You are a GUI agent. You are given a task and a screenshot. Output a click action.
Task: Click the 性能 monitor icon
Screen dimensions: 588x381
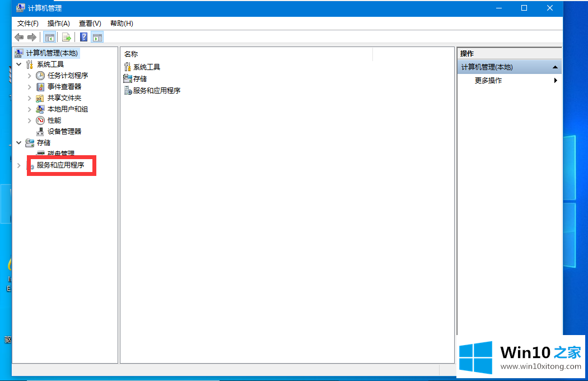pos(40,120)
